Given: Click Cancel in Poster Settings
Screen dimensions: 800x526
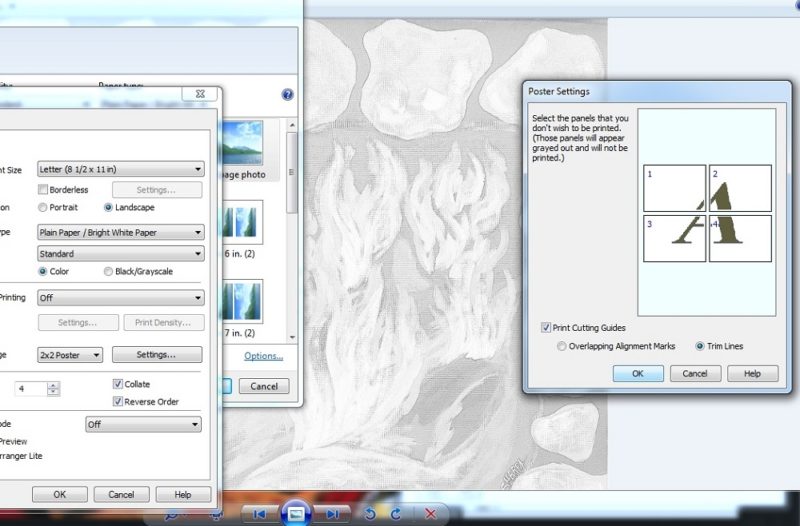Looking at the screenshot, I should pyautogui.click(x=695, y=373).
